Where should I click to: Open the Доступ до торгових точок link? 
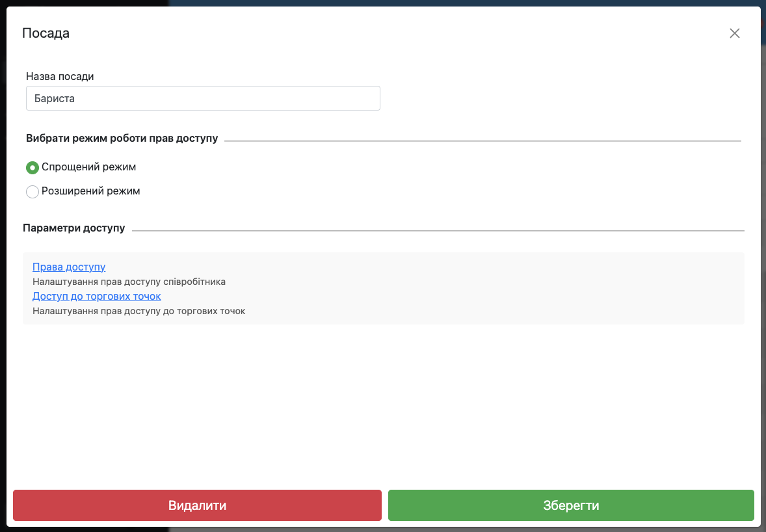96,296
